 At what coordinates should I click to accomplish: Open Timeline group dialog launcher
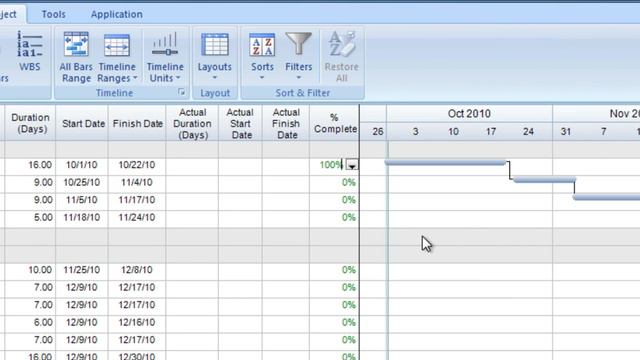(182, 93)
